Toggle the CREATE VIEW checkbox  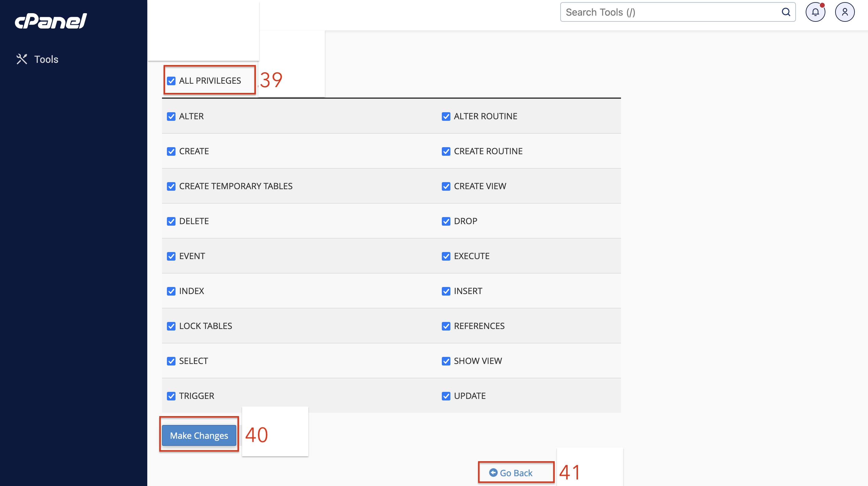(x=446, y=187)
